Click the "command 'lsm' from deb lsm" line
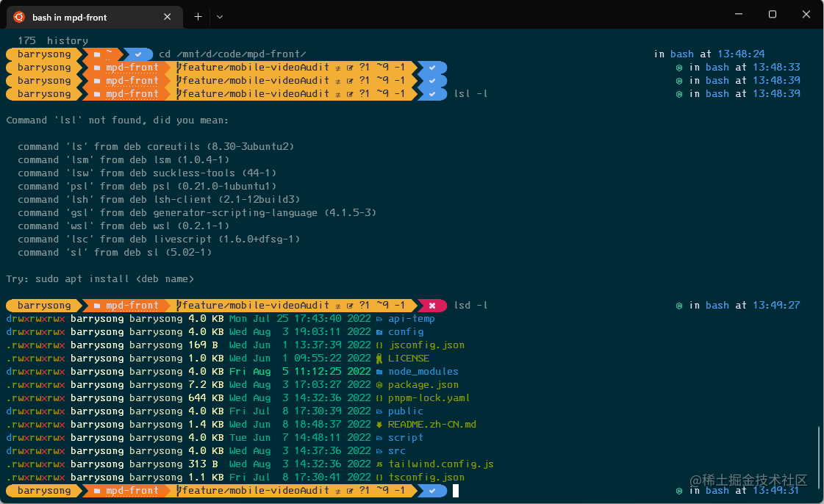The height and width of the screenshot is (504, 824). (x=123, y=159)
